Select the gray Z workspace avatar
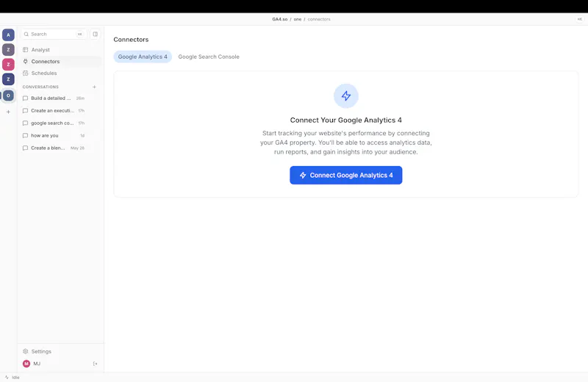The height and width of the screenshot is (382, 588). click(8, 49)
